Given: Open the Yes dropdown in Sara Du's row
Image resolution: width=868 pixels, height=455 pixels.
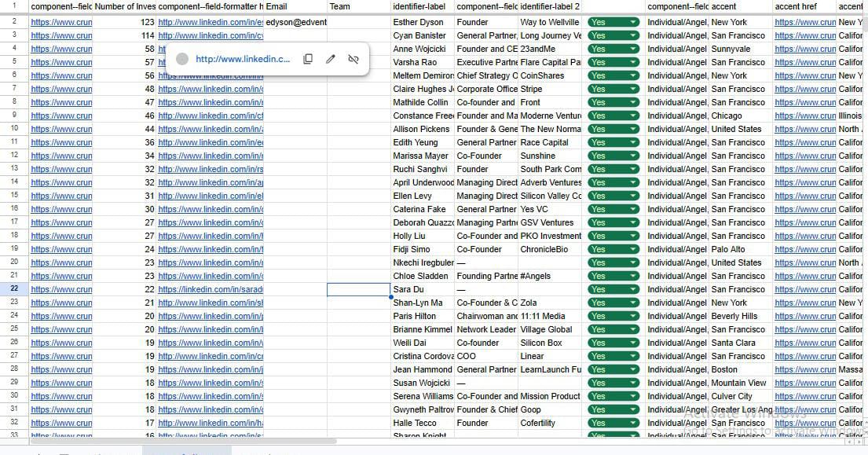Looking at the screenshot, I should coord(613,289).
